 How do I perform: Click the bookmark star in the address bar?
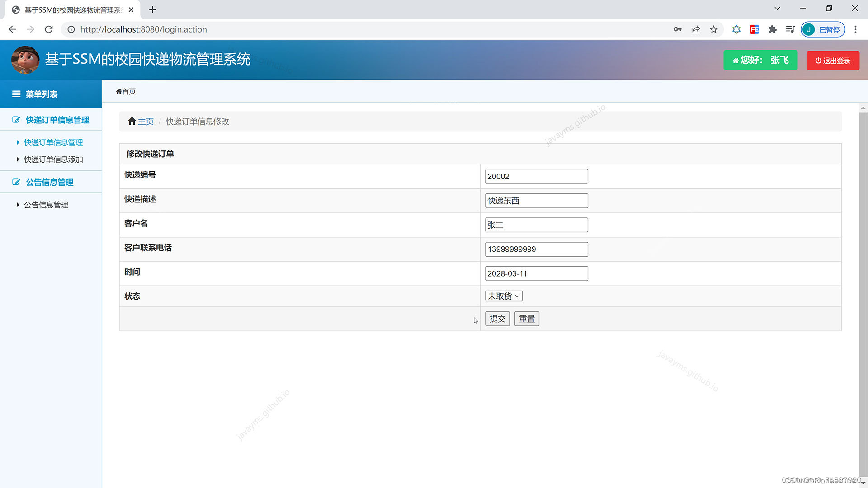713,29
